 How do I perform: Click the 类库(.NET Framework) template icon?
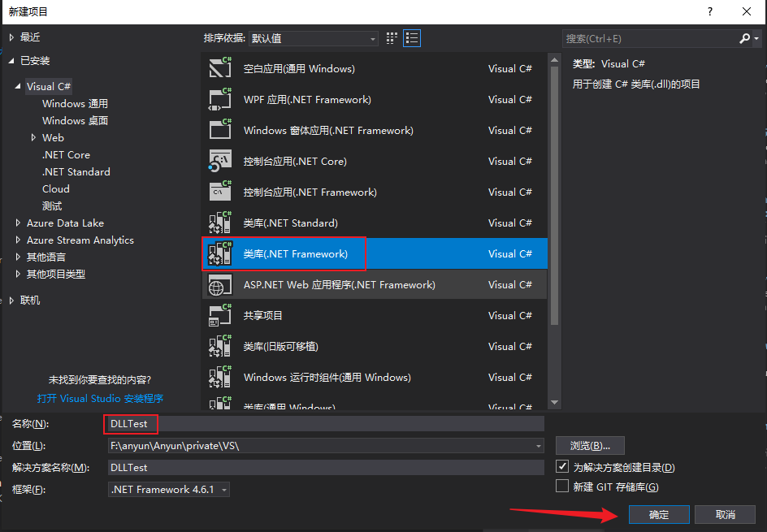tap(220, 253)
